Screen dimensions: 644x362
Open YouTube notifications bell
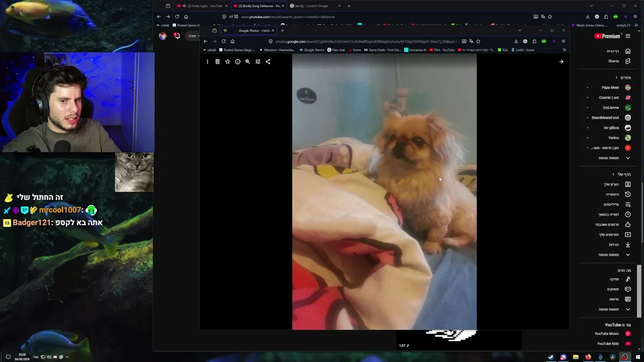point(177,36)
